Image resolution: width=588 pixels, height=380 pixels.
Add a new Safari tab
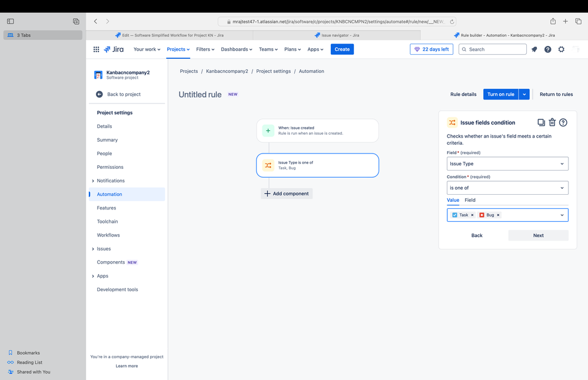[565, 21]
